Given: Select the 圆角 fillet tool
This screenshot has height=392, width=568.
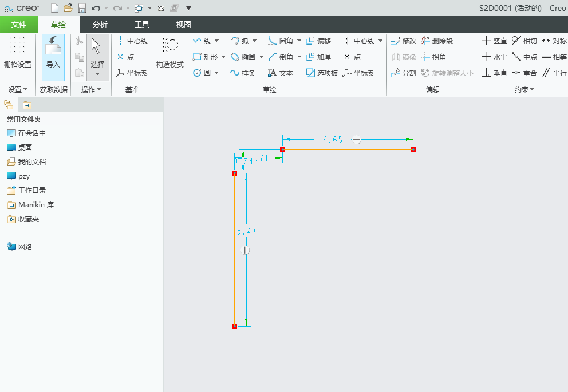Looking at the screenshot, I should [x=281, y=41].
